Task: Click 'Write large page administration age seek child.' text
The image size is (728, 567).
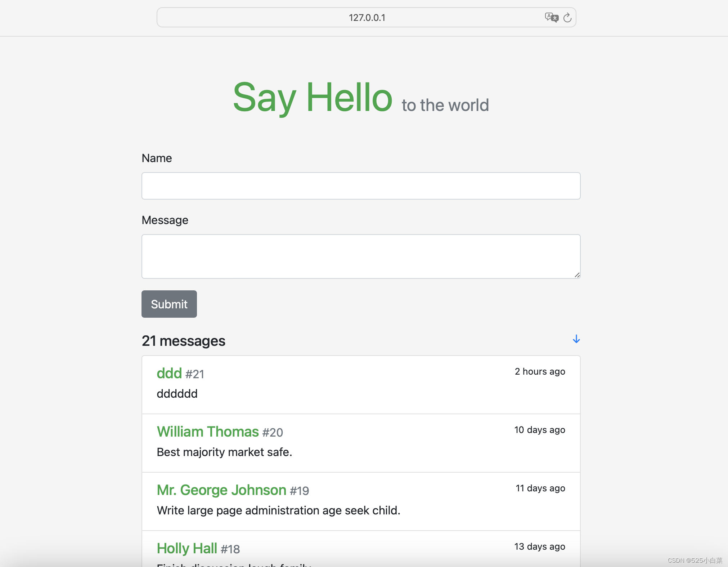Action: coord(279,510)
